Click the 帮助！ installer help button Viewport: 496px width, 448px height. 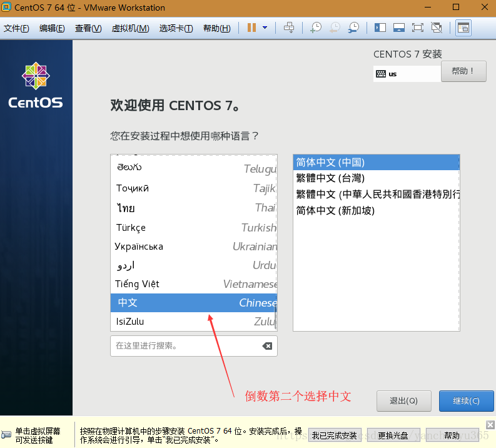point(463,71)
